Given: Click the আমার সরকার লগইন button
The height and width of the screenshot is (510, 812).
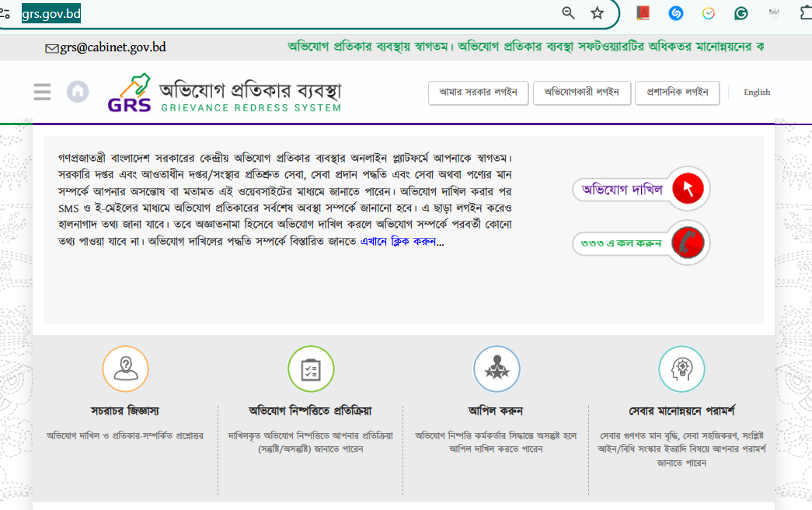Looking at the screenshot, I should click(478, 93).
